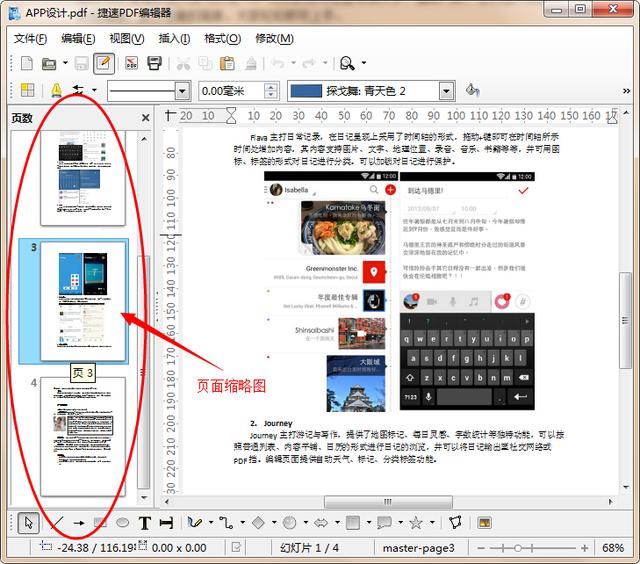The image size is (640, 564).
Task: Click the fill bucket icon
Action: coord(473,90)
